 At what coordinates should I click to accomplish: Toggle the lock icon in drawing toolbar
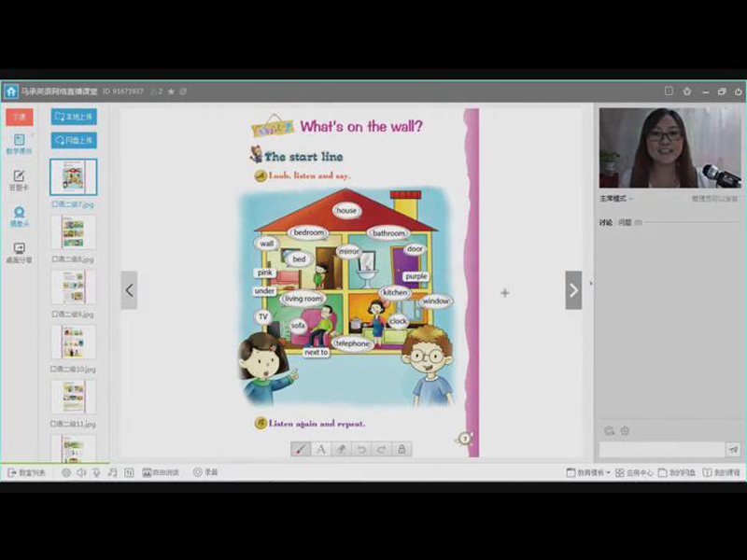[402, 449]
